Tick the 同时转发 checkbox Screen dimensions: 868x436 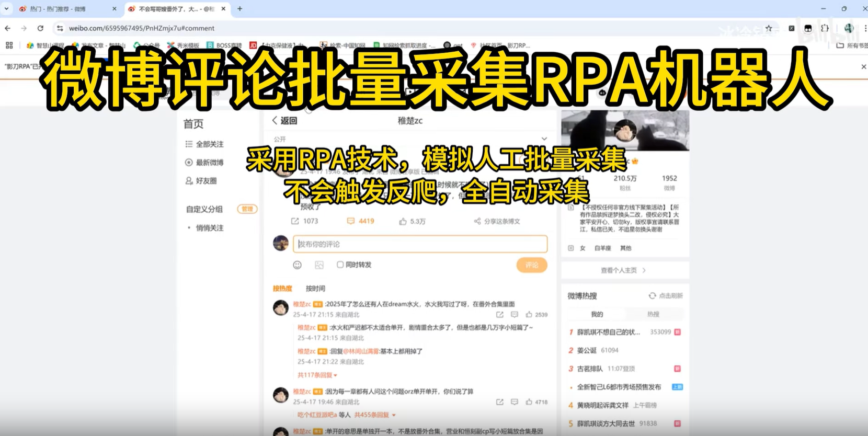[340, 265]
